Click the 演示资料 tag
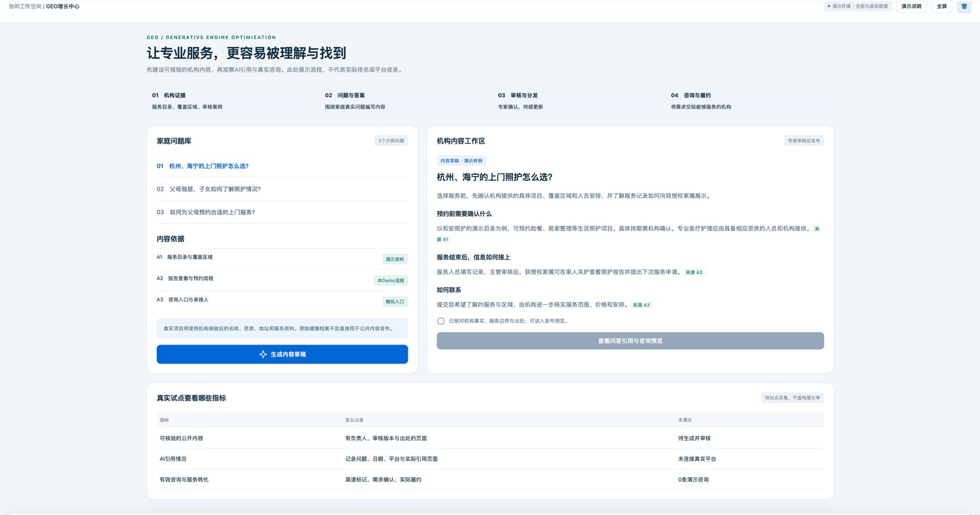The width and height of the screenshot is (980, 515). 395,259
